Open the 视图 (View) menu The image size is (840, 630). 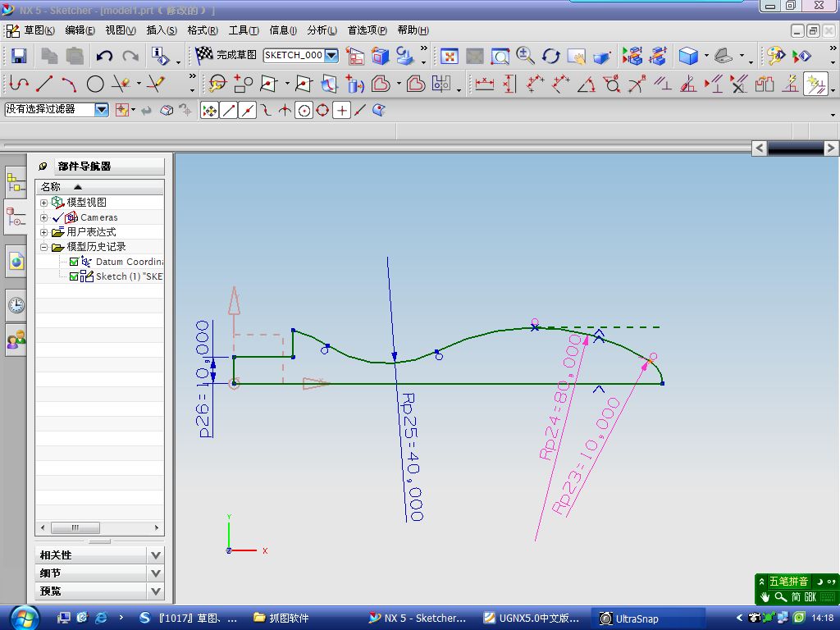(x=121, y=30)
